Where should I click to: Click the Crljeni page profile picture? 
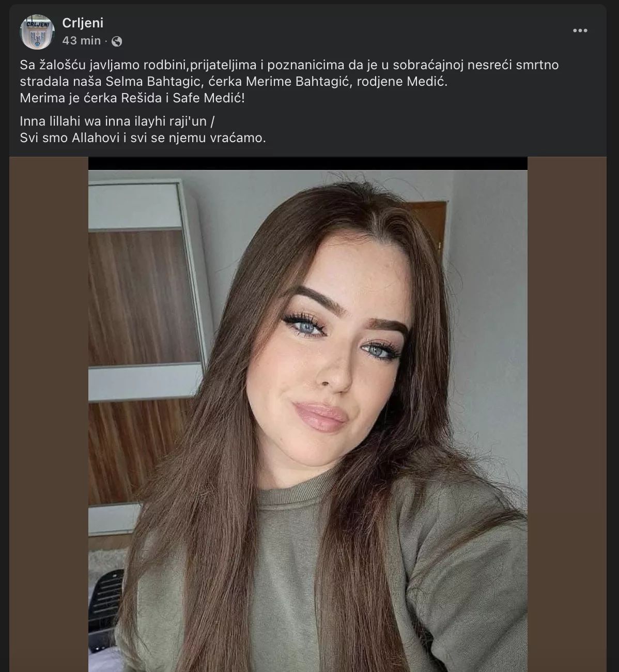coord(37,32)
